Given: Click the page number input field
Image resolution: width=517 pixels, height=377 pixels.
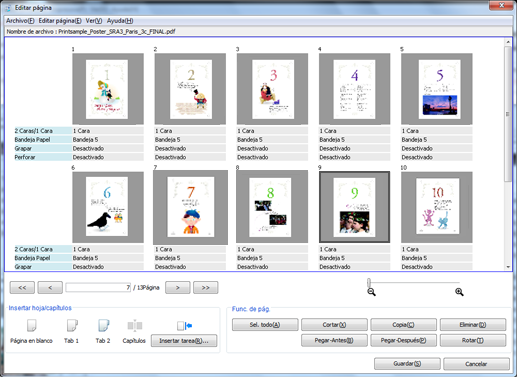Looking at the screenshot, I should click(98, 288).
